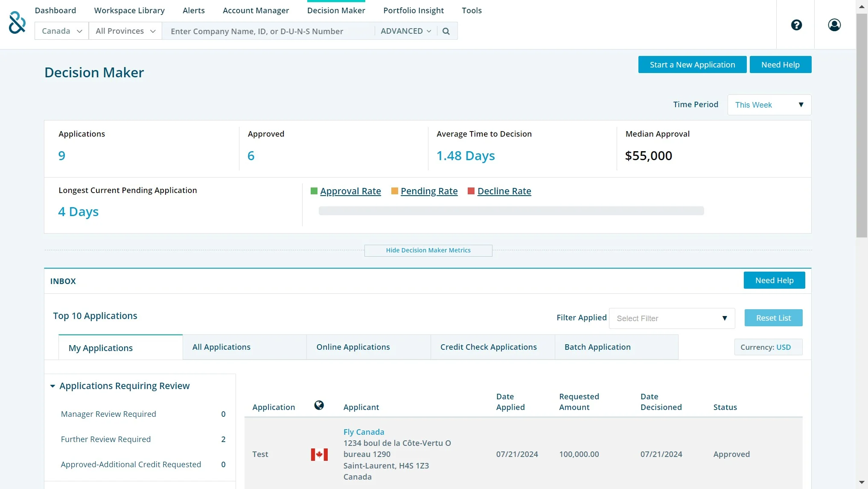868x489 pixels.
Task: Hide Decision Maker Metrics
Action: click(428, 251)
